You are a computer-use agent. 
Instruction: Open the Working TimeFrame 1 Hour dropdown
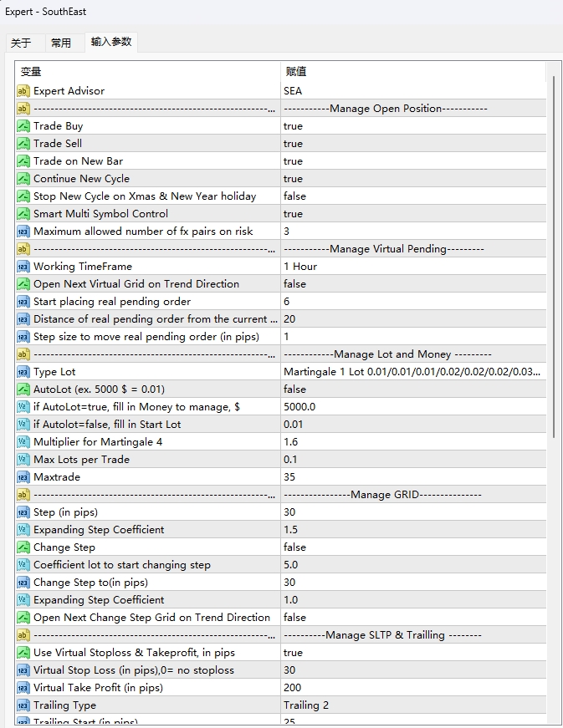tap(413, 266)
